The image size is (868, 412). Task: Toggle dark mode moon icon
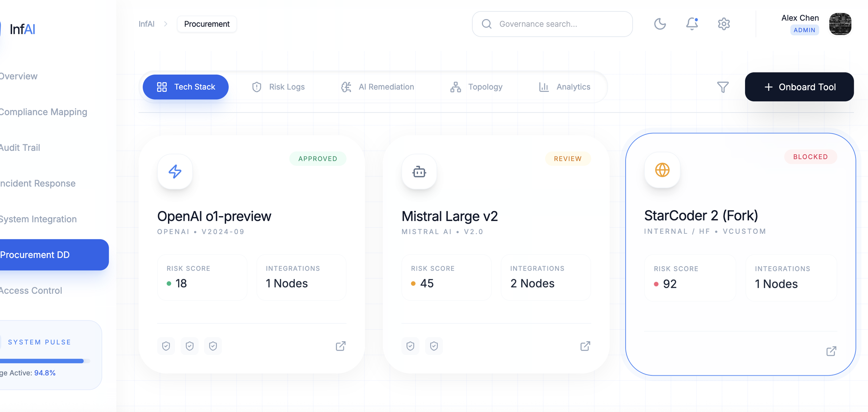coord(660,24)
